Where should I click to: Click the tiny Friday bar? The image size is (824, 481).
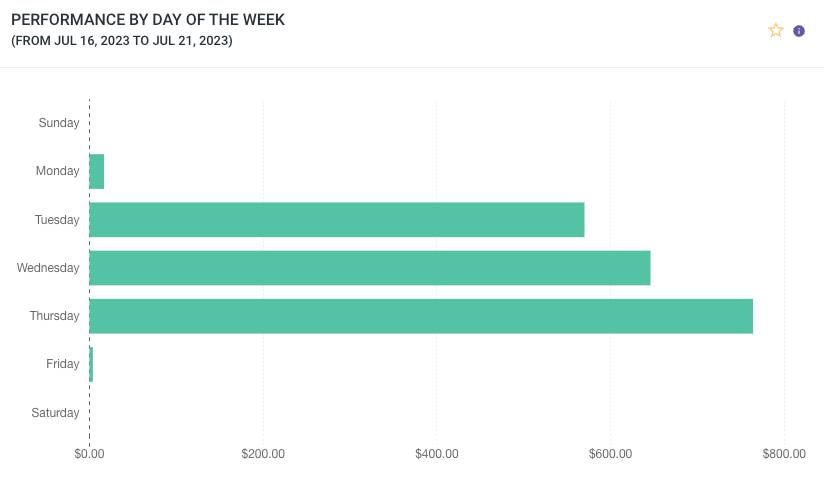point(91,364)
